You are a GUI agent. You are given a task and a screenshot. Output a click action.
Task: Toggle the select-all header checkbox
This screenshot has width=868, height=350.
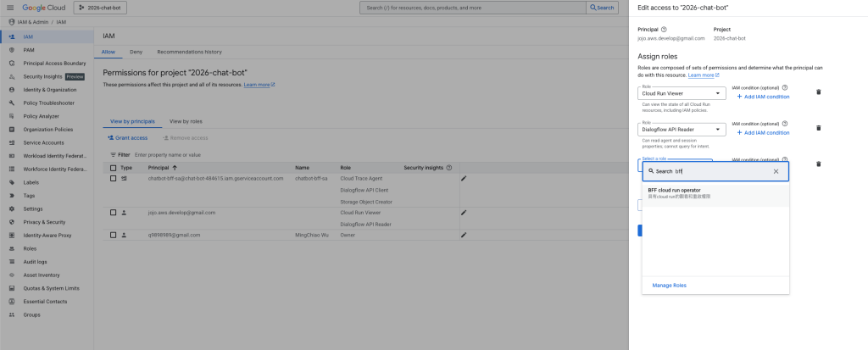(x=113, y=168)
